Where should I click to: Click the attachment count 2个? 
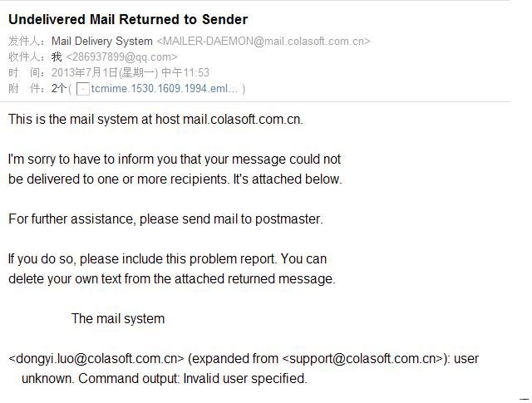pyautogui.click(x=59, y=89)
